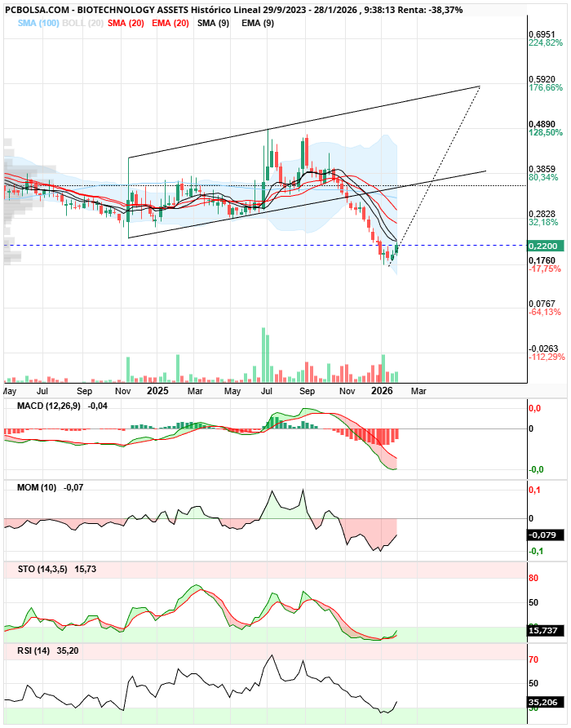Select the STO (14,3,5) indicator label
Image resolution: width=571 pixels, height=728 pixels.
(43, 568)
